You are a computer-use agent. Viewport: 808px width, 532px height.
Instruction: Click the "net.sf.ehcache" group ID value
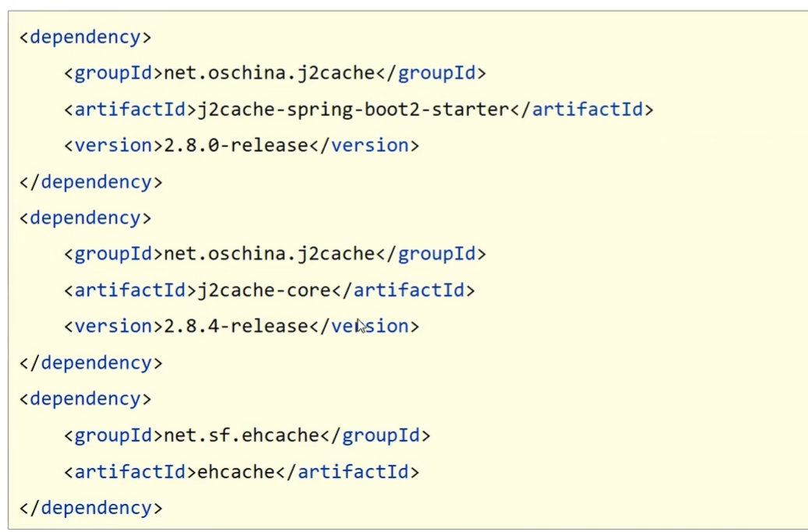[x=236, y=435]
